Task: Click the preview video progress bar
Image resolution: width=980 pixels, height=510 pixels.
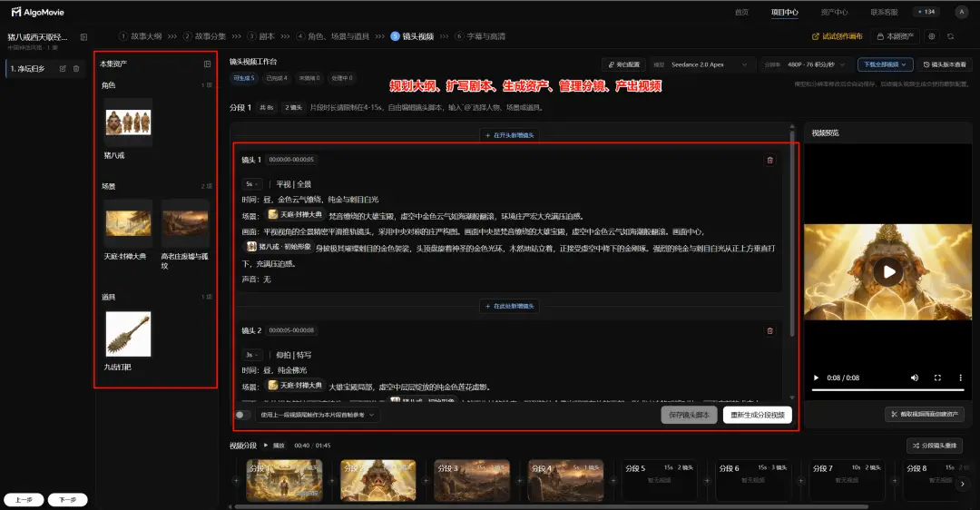Action: pyautogui.click(x=887, y=390)
